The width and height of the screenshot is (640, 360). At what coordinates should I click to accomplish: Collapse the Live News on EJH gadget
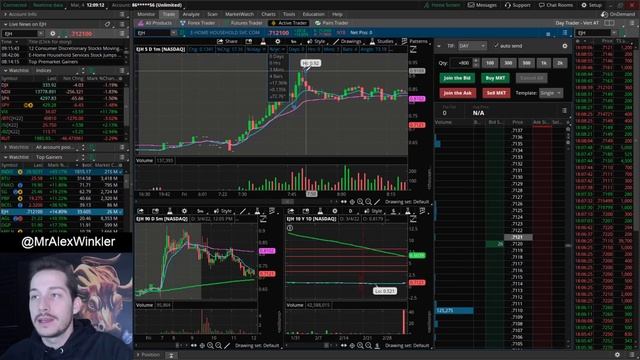coord(5,24)
